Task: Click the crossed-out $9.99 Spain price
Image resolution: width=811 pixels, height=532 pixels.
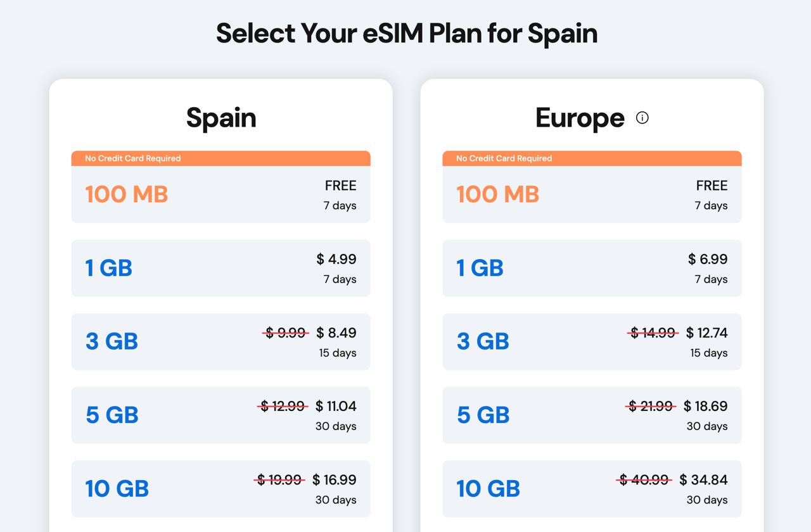Action: pos(286,332)
